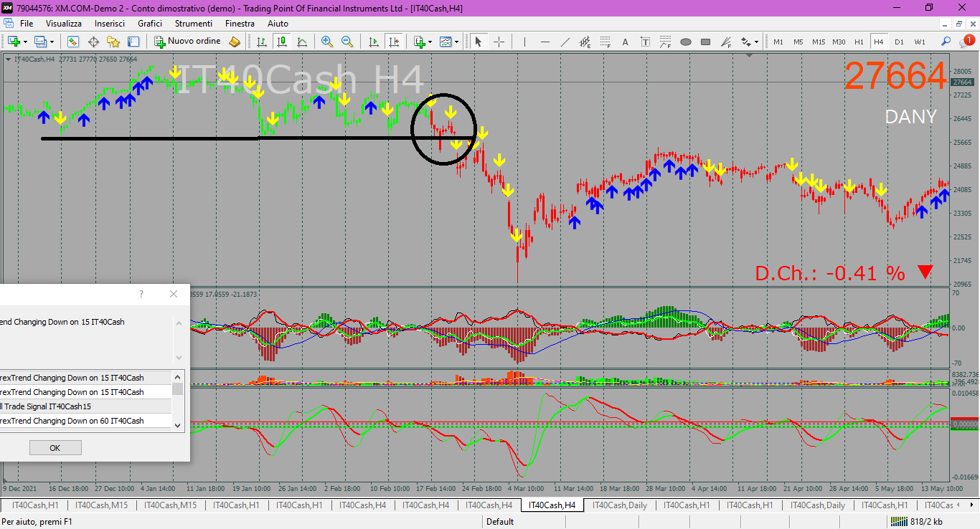
Task: Select the Text Label tool
Action: tap(646, 42)
